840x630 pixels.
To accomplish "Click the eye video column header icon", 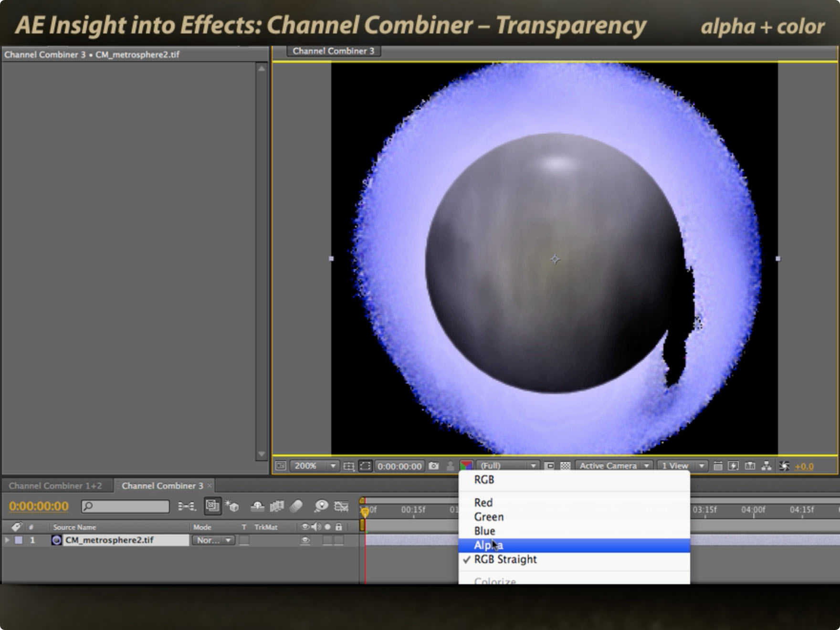I will (x=305, y=527).
